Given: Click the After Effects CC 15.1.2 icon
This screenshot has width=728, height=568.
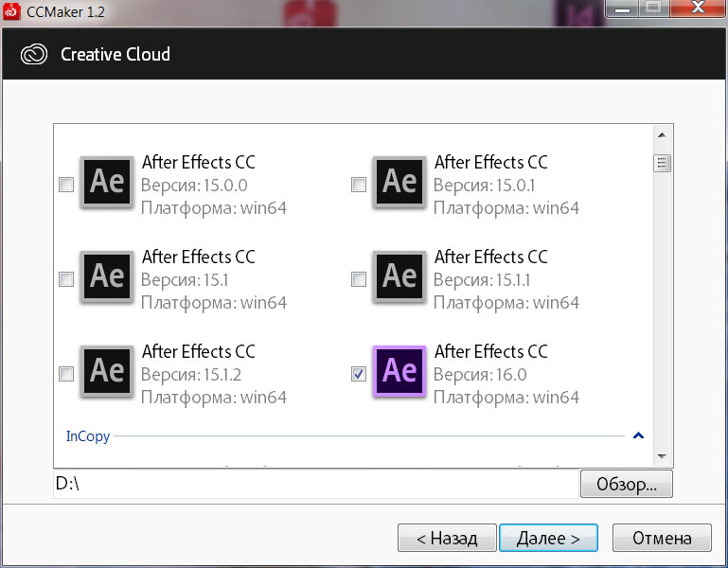Looking at the screenshot, I should pyautogui.click(x=107, y=372).
